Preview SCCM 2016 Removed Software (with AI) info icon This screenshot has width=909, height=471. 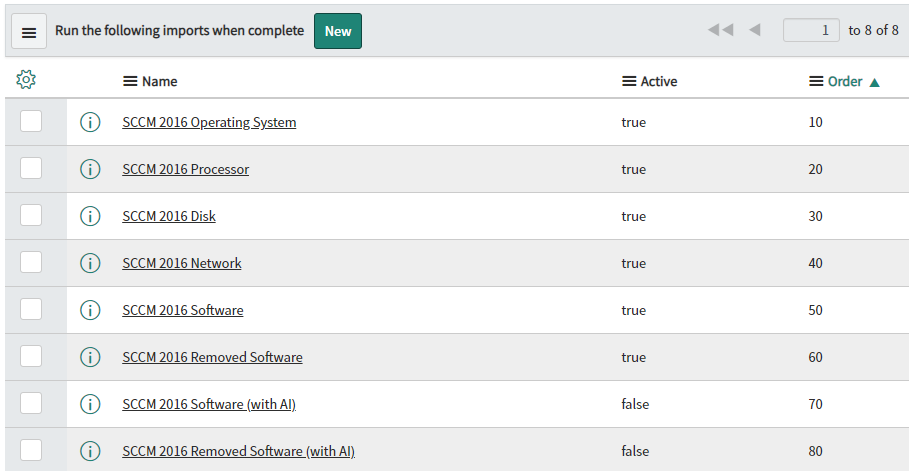(x=90, y=451)
